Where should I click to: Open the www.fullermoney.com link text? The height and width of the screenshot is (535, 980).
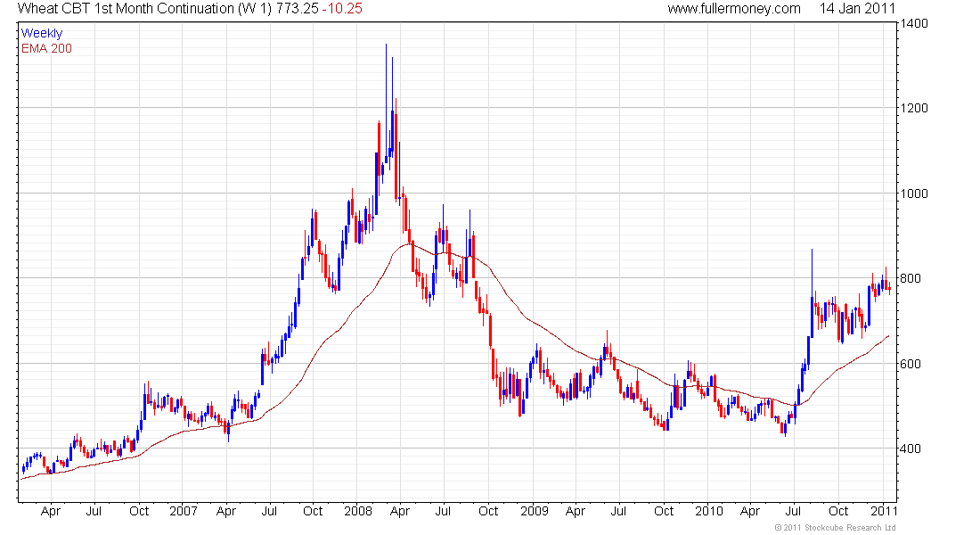pyautogui.click(x=734, y=9)
